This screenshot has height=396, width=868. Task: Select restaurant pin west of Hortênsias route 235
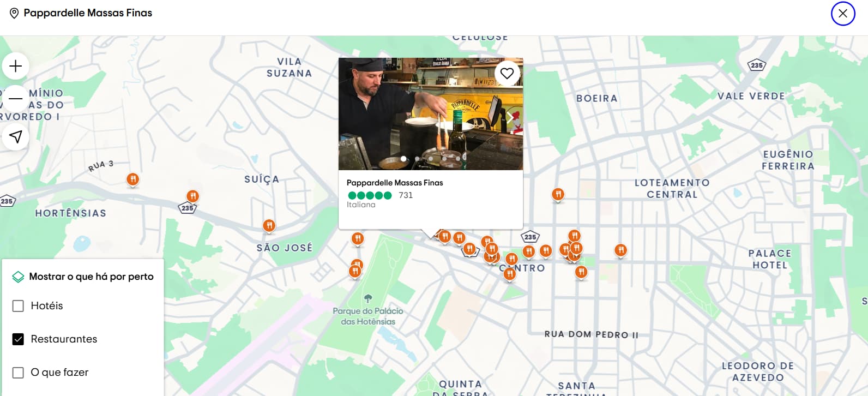192,196
